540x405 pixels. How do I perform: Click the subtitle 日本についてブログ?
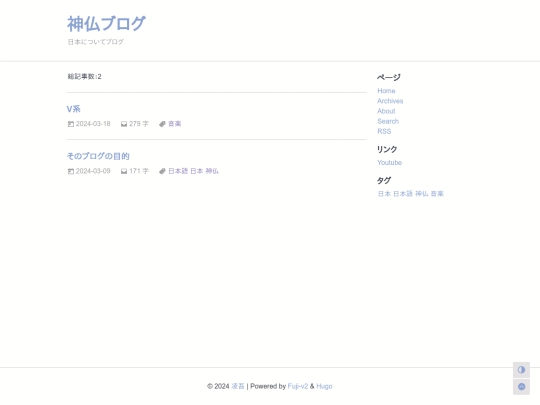[95, 42]
